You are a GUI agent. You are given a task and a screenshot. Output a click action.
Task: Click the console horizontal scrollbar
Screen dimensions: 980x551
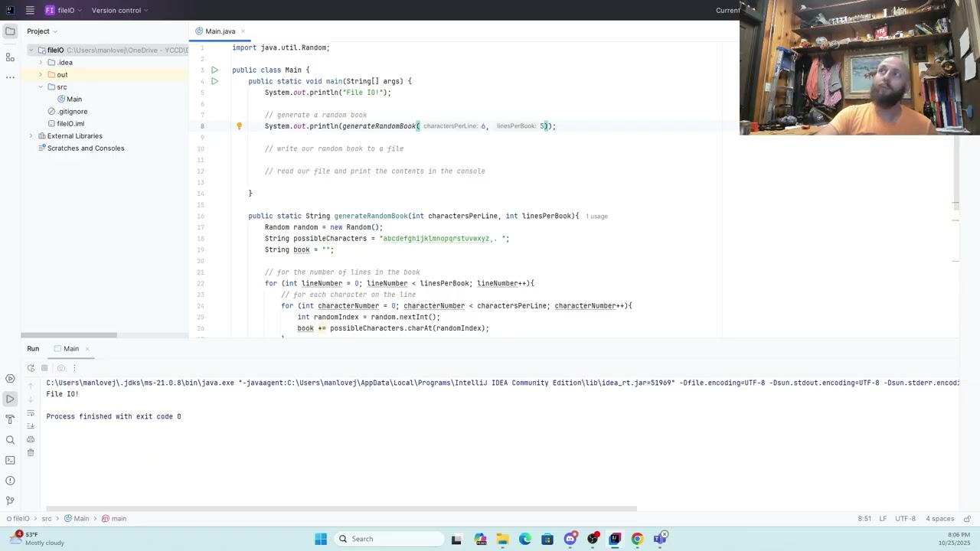(x=341, y=508)
